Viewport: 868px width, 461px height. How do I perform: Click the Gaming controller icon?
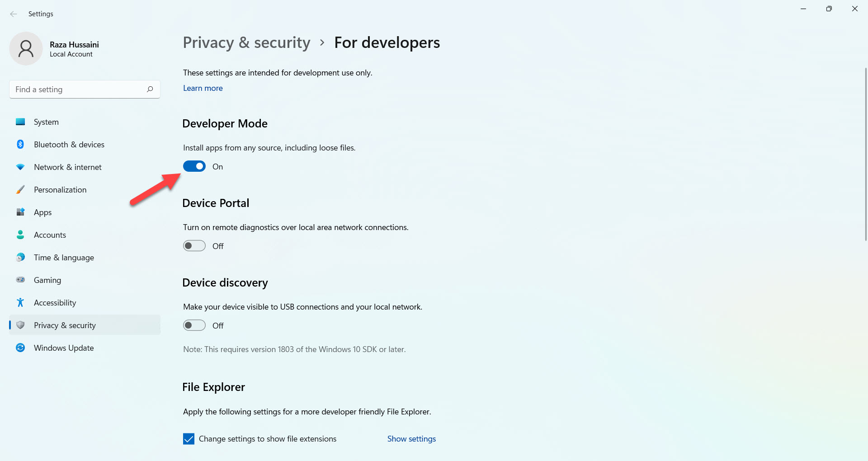click(20, 280)
